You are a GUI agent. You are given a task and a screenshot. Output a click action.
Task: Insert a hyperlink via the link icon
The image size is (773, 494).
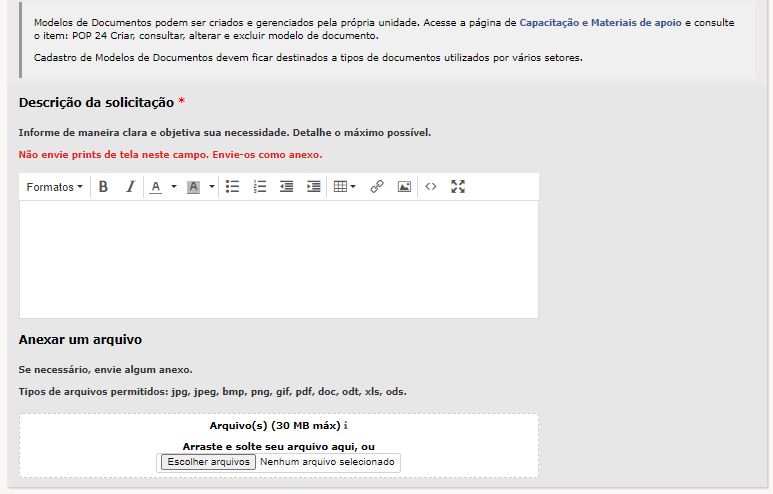[377, 187]
